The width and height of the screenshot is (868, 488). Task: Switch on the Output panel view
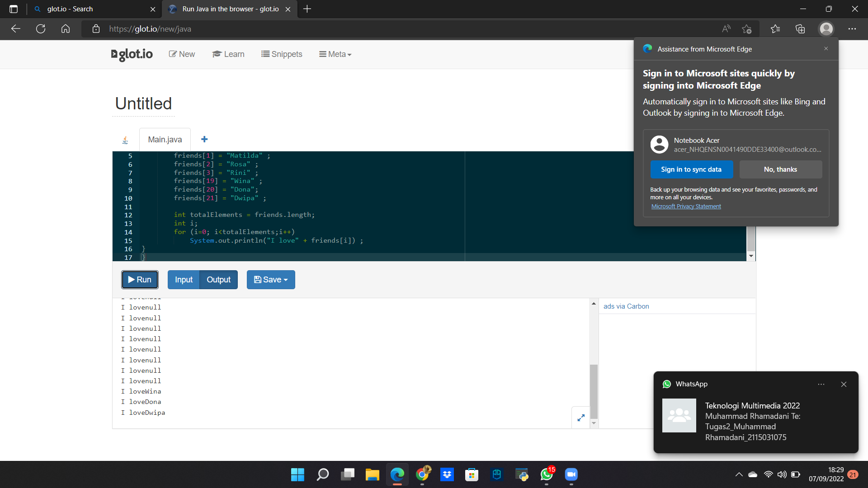218,279
